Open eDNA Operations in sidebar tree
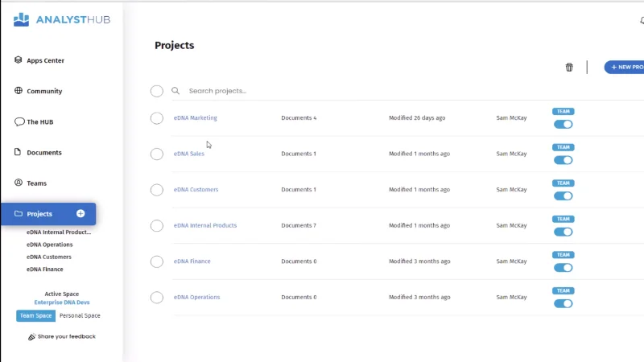Image resolution: width=644 pixels, height=362 pixels. [50, 245]
